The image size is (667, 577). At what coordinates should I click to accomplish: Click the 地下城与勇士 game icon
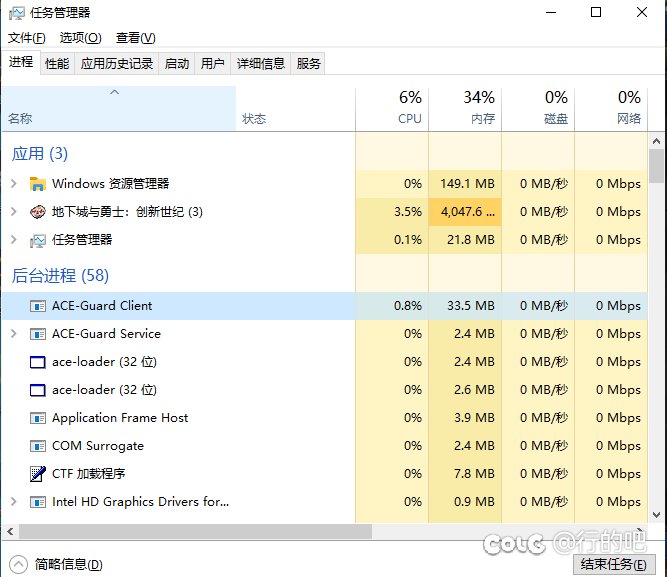pos(38,212)
